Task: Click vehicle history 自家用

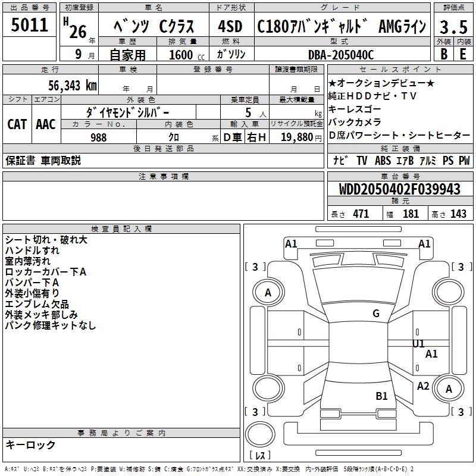Action: [x=127, y=55]
